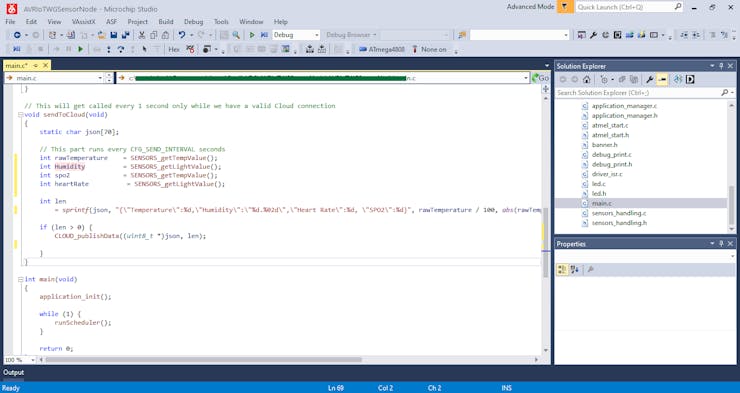Open the Debug menu

[x=193, y=22]
